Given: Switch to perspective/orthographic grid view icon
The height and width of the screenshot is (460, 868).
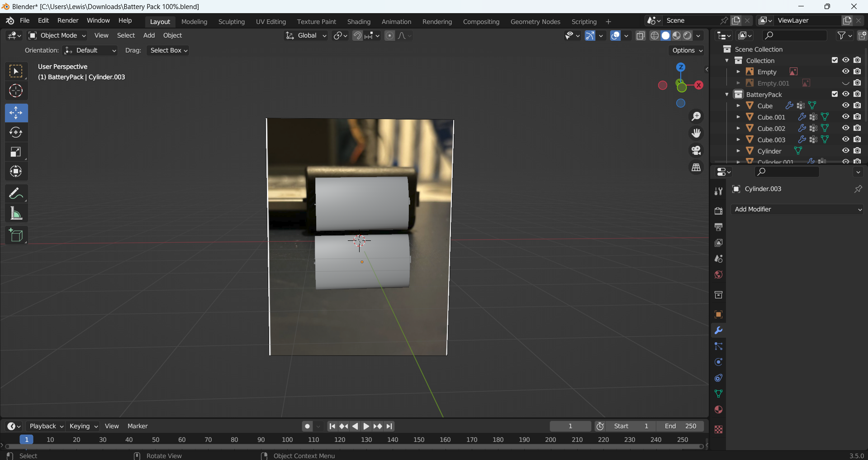Looking at the screenshot, I should (696, 168).
